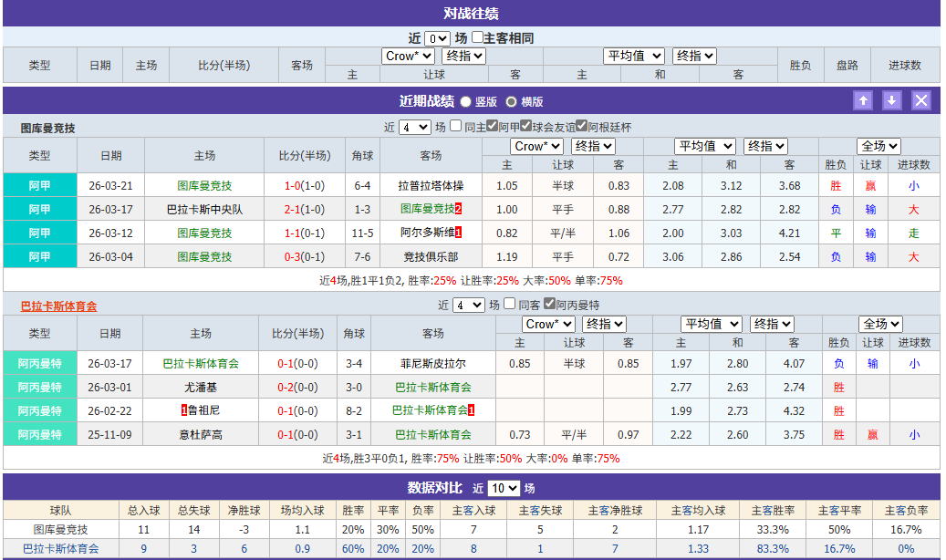Select the 竖版 layout radio button
This screenshot has width=946, height=560.
pyautogui.click(x=465, y=101)
